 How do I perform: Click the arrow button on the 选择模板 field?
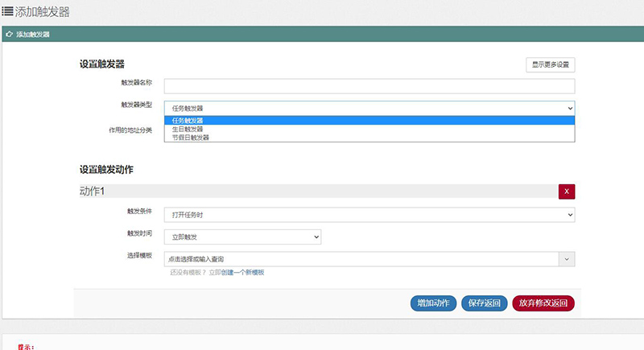point(567,259)
